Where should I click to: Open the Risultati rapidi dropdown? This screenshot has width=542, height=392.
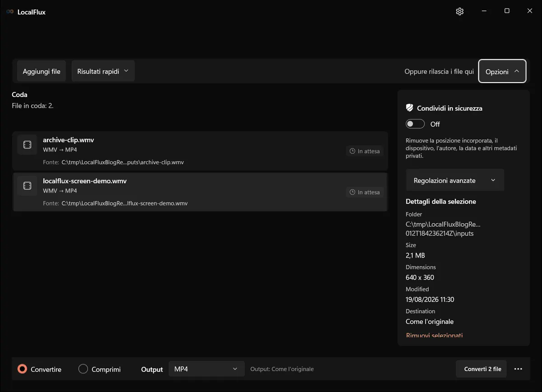tap(103, 71)
